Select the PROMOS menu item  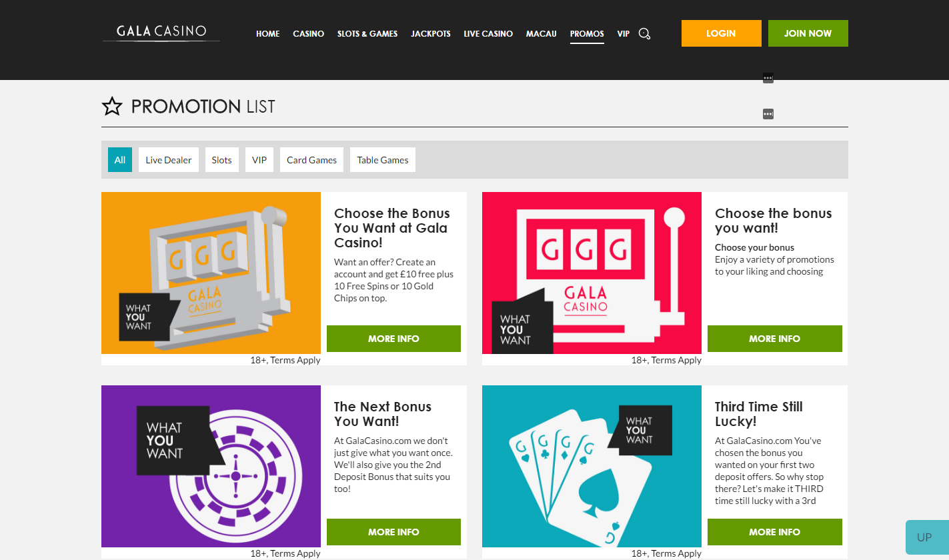point(587,33)
